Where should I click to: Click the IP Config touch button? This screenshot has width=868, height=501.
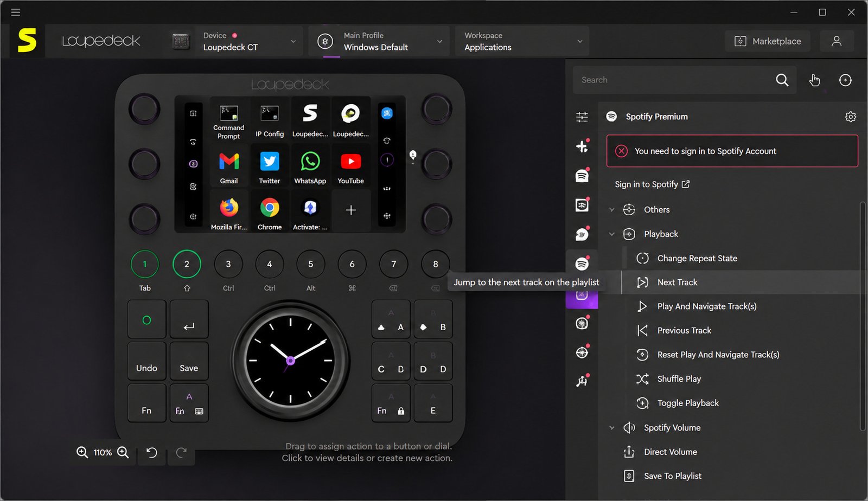point(270,120)
